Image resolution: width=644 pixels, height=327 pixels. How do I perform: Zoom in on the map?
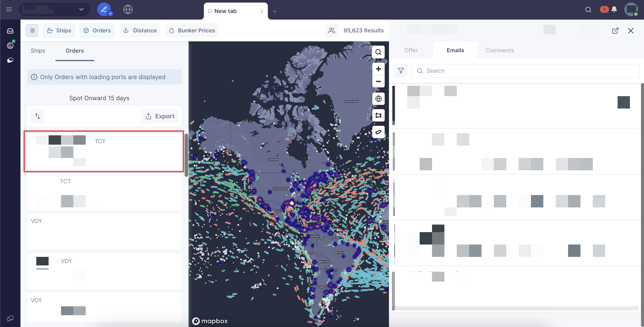pos(378,69)
